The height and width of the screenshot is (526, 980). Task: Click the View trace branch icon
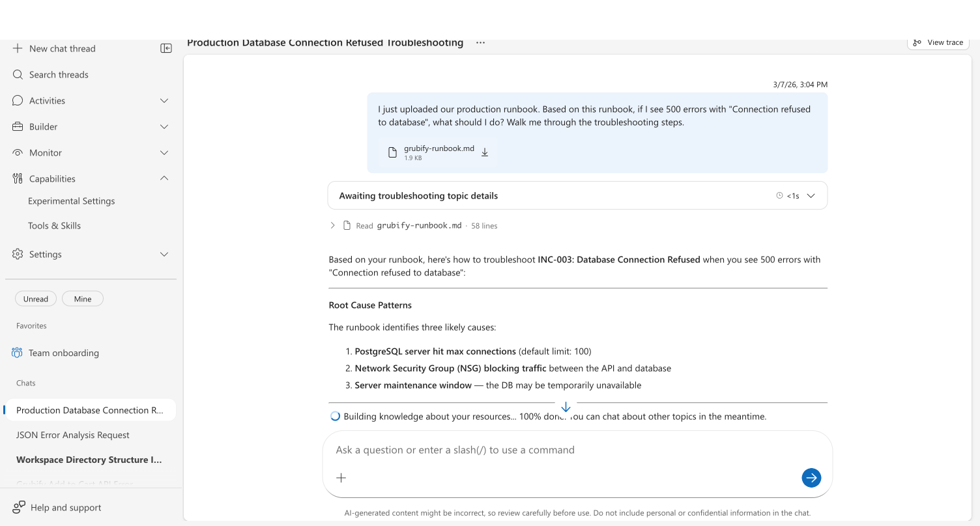[x=917, y=42]
